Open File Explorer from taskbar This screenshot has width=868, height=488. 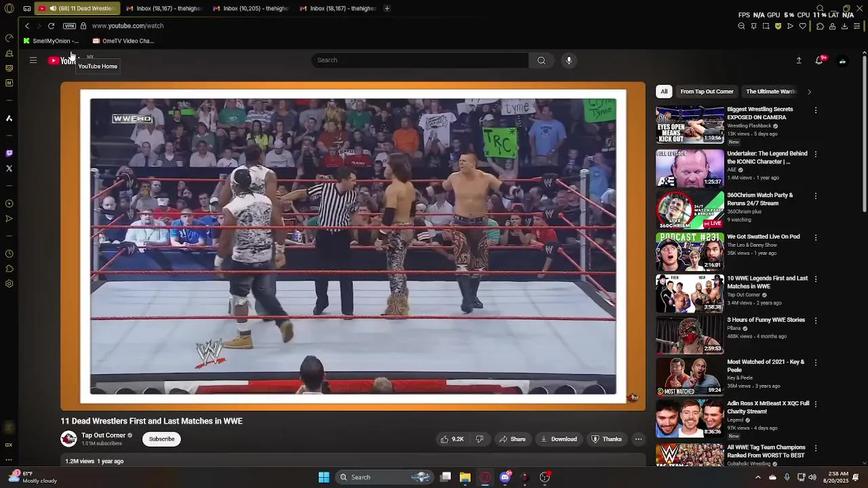[465, 477]
